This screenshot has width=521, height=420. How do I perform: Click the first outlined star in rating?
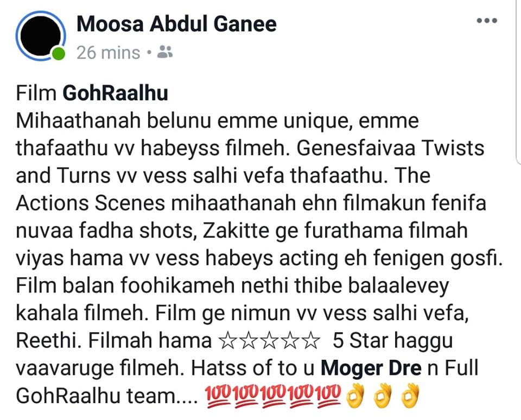click(x=227, y=341)
